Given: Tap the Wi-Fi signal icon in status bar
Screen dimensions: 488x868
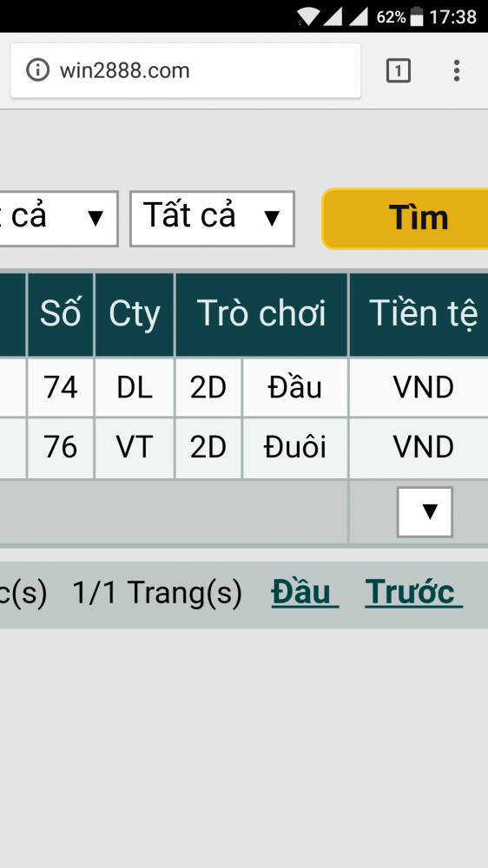Looking at the screenshot, I should click(308, 16).
